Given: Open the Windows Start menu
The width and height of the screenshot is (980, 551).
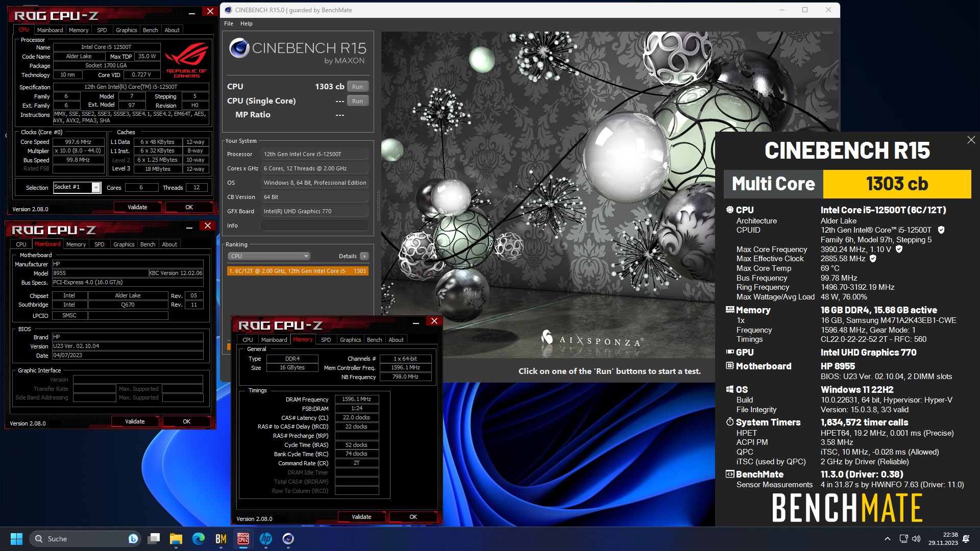Looking at the screenshot, I should [x=16, y=539].
